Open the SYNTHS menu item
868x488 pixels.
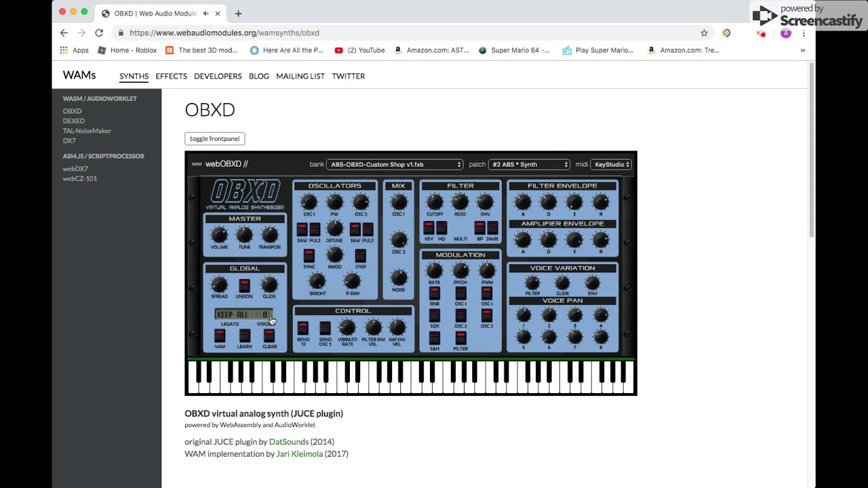coord(134,76)
